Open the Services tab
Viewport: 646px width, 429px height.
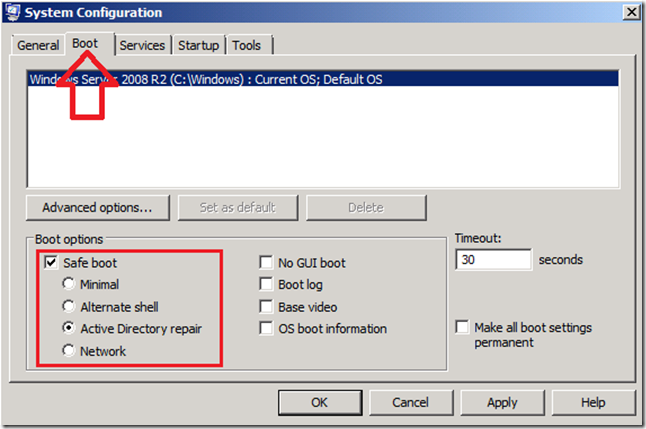pyautogui.click(x=143, y=45)
